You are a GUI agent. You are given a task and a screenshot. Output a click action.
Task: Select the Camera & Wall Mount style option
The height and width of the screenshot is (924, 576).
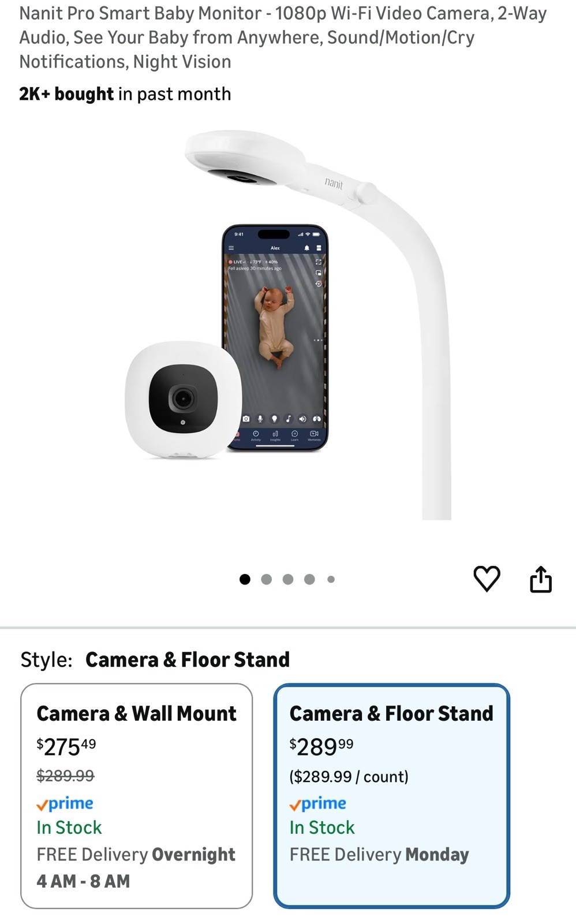(x=137, y=796)
